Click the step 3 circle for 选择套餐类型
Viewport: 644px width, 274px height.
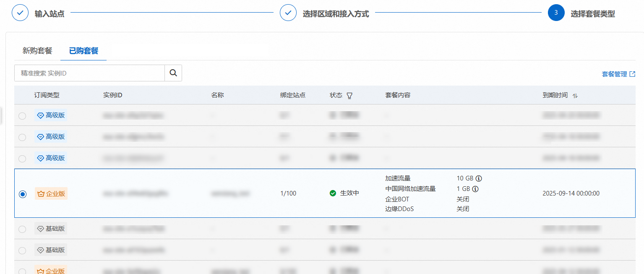[556, 13]
